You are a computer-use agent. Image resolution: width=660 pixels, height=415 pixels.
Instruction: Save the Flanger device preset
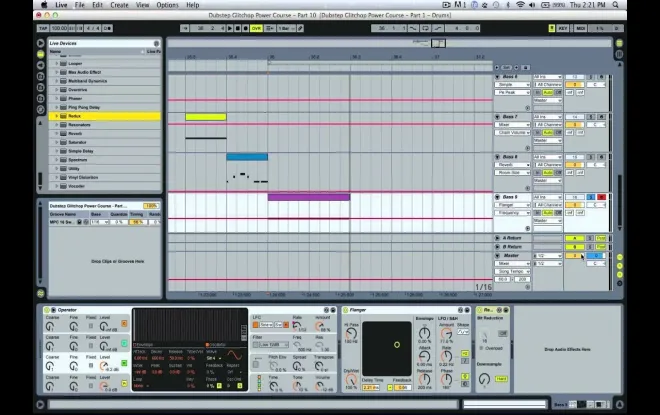[x=467, y=310]
